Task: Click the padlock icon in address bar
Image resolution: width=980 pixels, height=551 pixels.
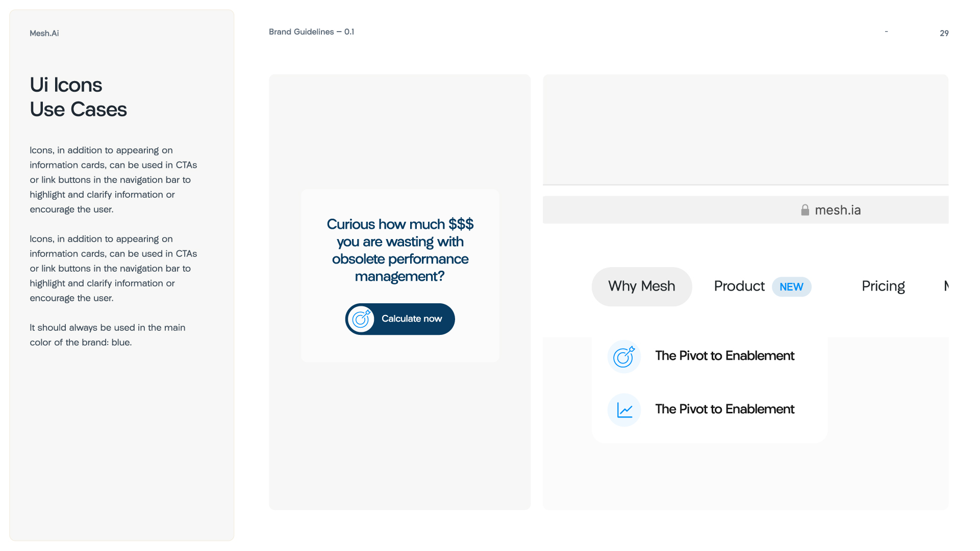Action: click(805, 210)
